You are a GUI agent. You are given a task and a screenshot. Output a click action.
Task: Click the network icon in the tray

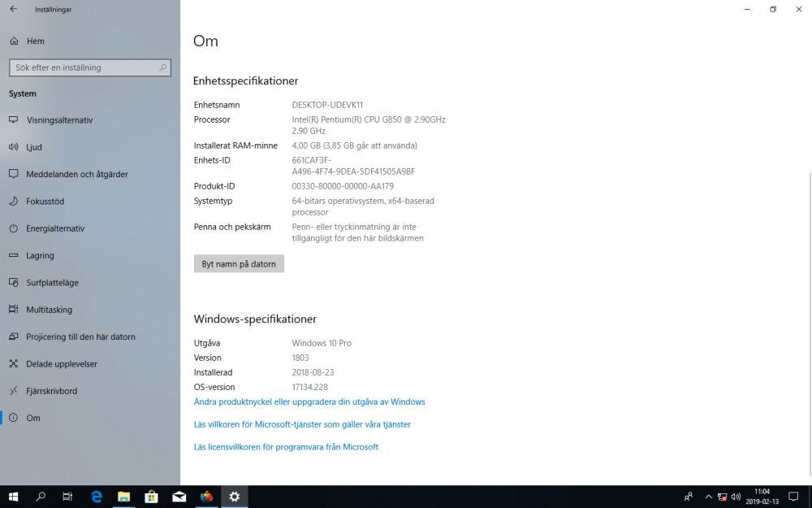coord(723,497)
